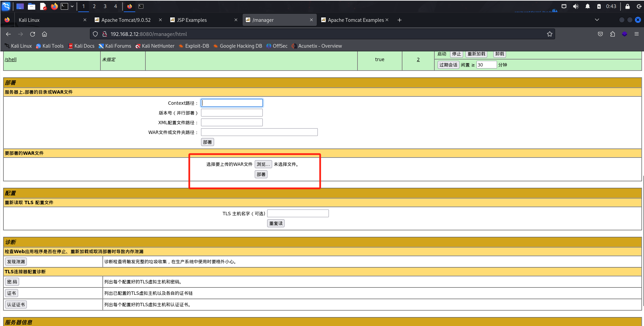644x326 pixels.
Task: Switch to workspace 2
Action: tap(94, 6)
